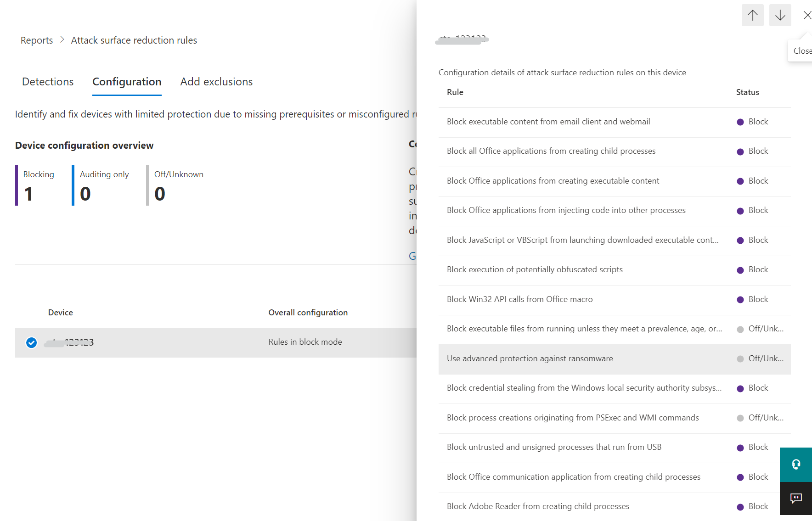The width and height of the screenshot is (812, 521).
Task: Select the Configuration tab
Action: 127,82
